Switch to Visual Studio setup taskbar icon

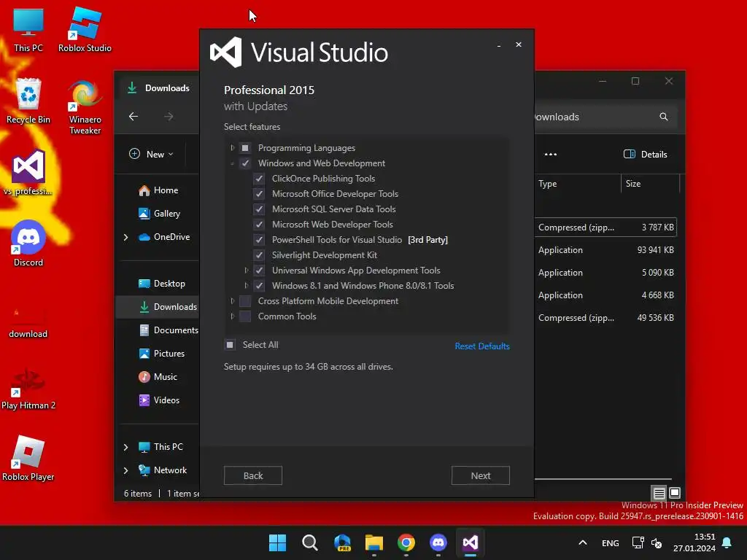[x=471, y=542]
